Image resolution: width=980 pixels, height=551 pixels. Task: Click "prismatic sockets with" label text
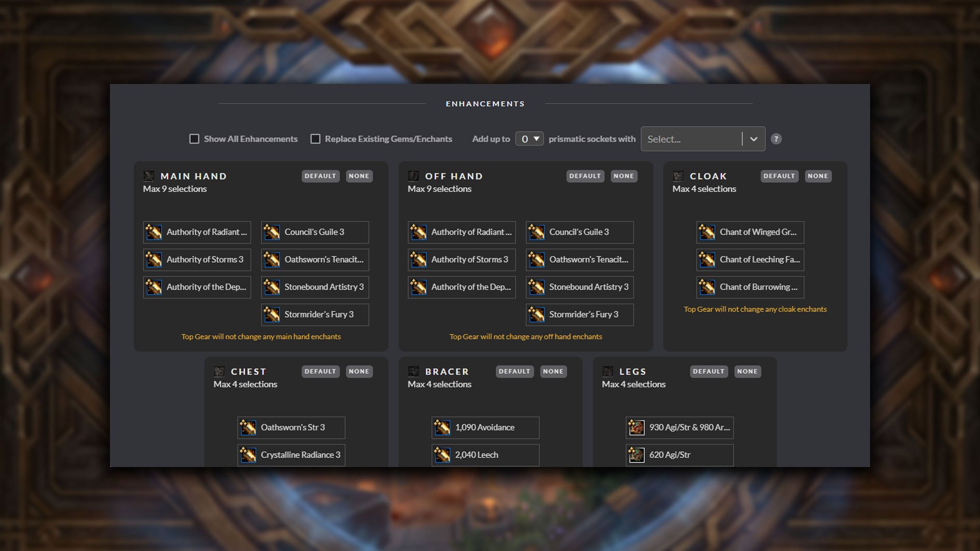[592, 139]
